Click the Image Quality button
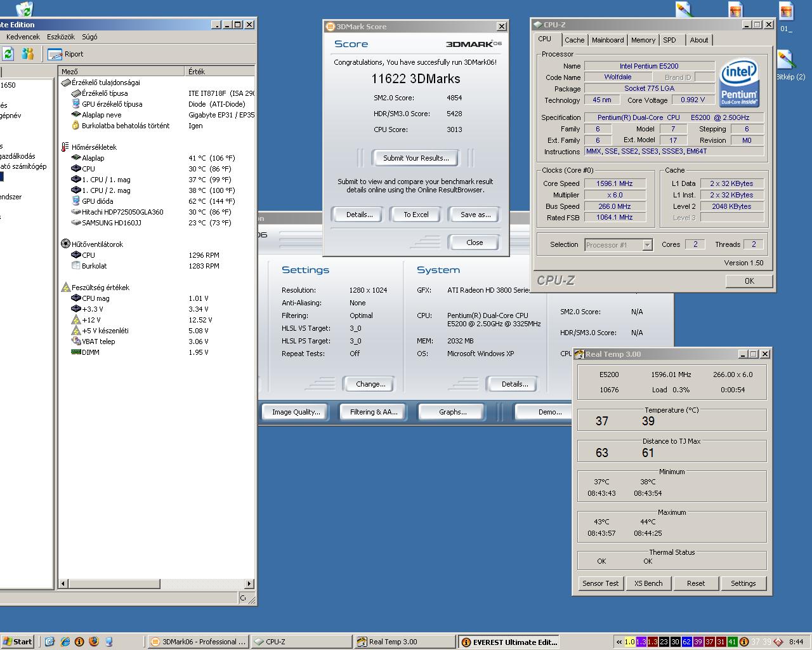 pos(296,412)
